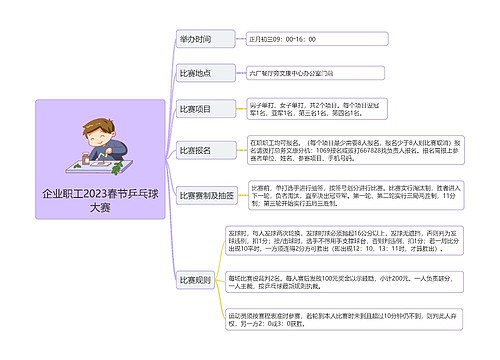Click the 每场比赛设裁判2名 rule node
The image size is (500, 360).
[x=344, y=282]
